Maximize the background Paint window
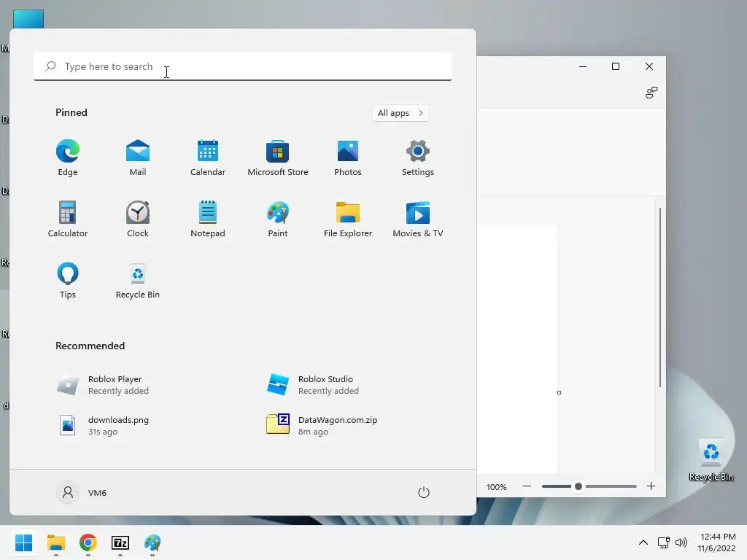Screen dimensions: 747x560 (616, 66)
